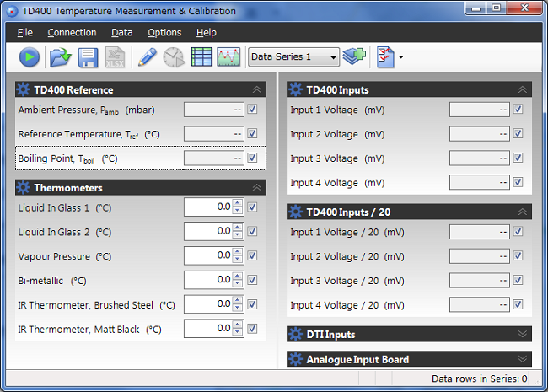Click gear icon of TD400 Reference panel
The height and width of the screenshot is (392, 548).
pyautogui.click(x=23, y=90)
